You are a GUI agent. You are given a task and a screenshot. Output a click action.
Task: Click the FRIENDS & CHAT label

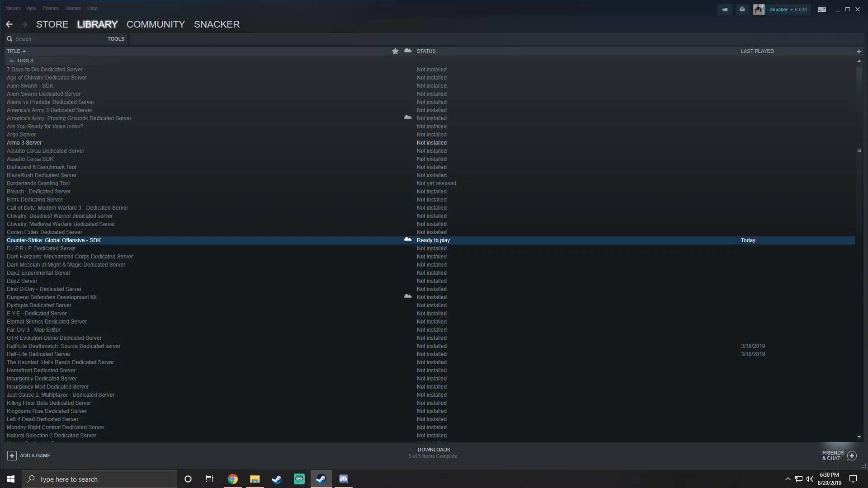833,455
